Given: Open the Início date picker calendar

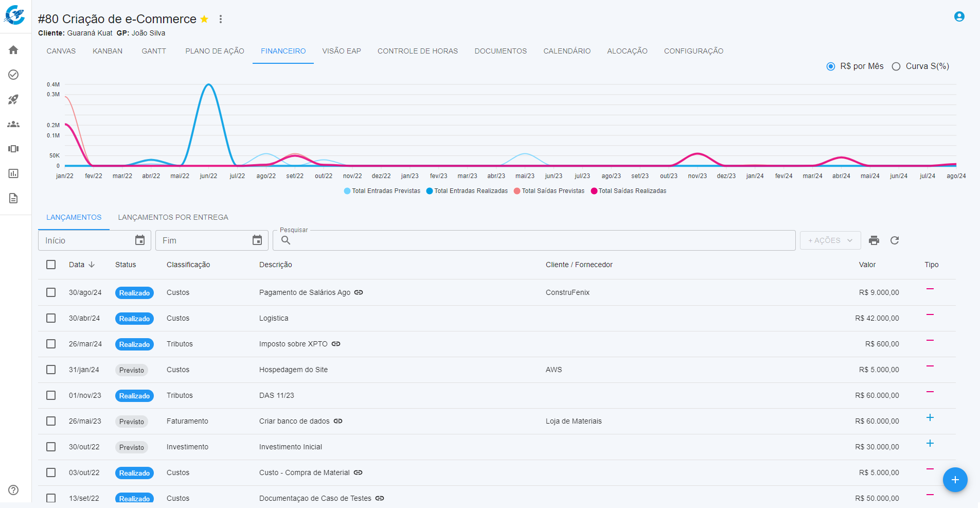Looking at the screenshot, I should click(x=140, y=240).
